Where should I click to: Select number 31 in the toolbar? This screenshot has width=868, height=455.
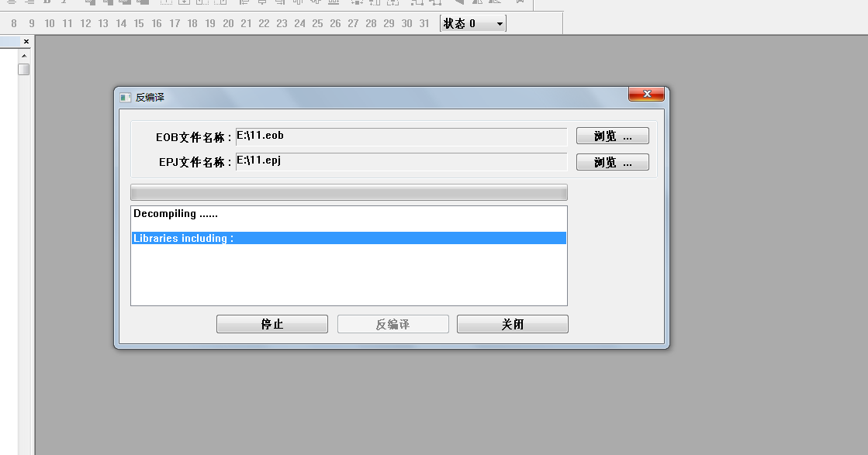424,24
